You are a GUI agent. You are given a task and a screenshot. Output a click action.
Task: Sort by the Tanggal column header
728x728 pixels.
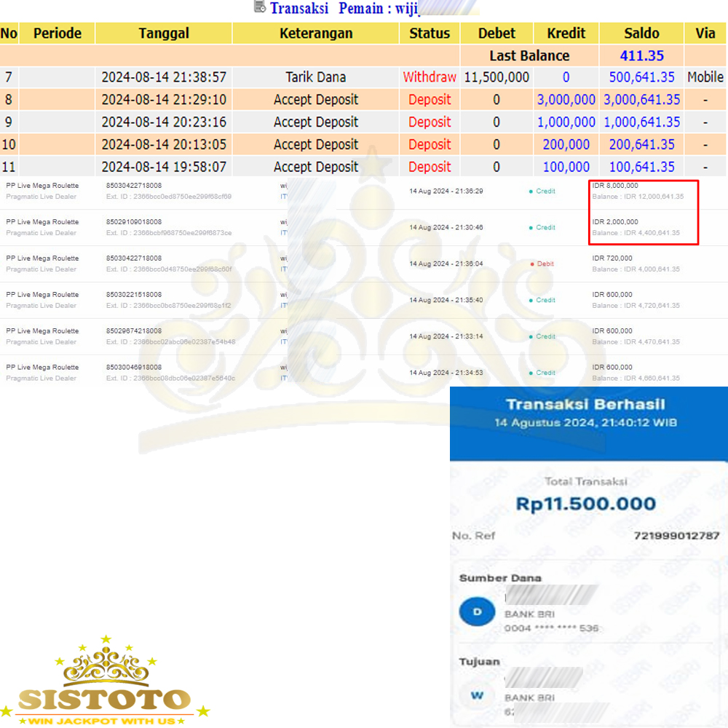164,33
